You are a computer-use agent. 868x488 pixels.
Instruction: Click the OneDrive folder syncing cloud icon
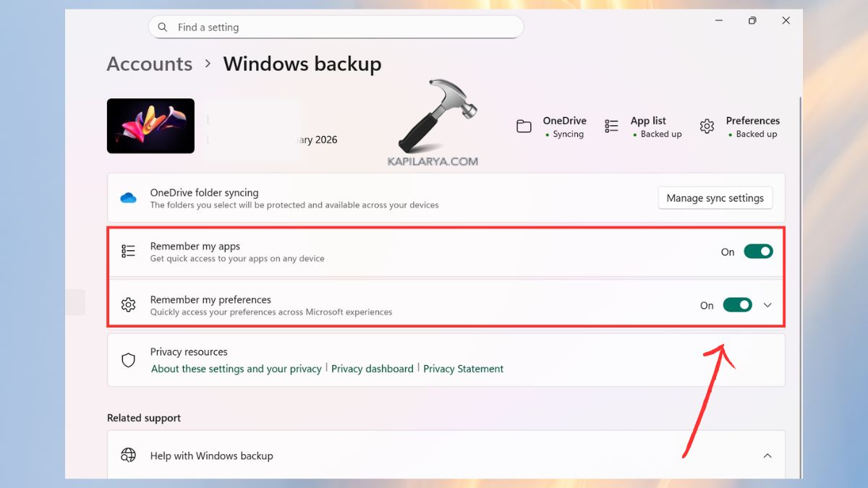(x=128, y=197)
